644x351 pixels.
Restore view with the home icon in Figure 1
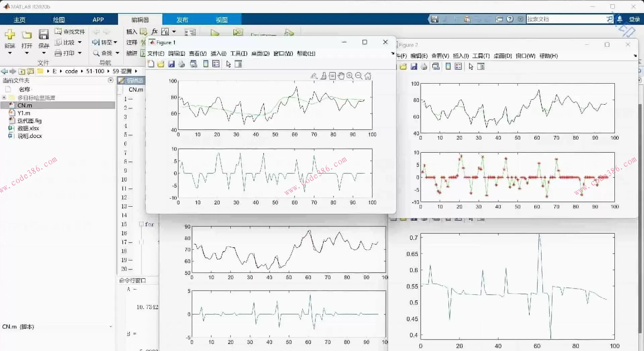[368, 76]
